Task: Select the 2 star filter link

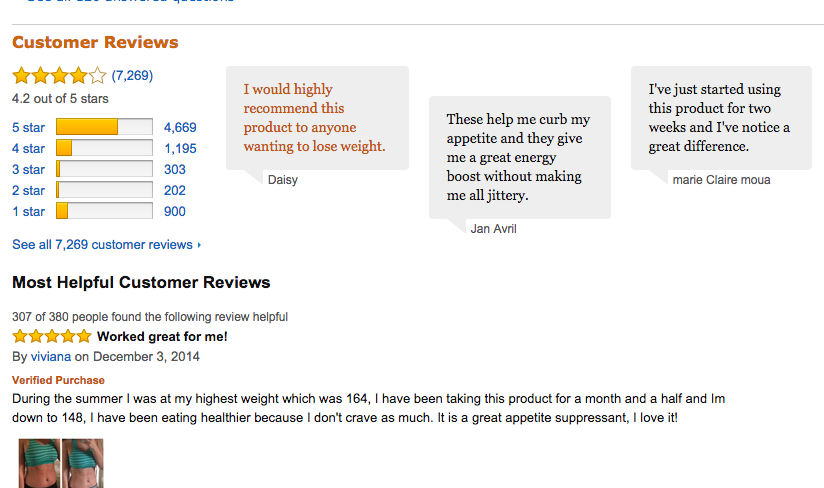Action: tap(28, 191)
